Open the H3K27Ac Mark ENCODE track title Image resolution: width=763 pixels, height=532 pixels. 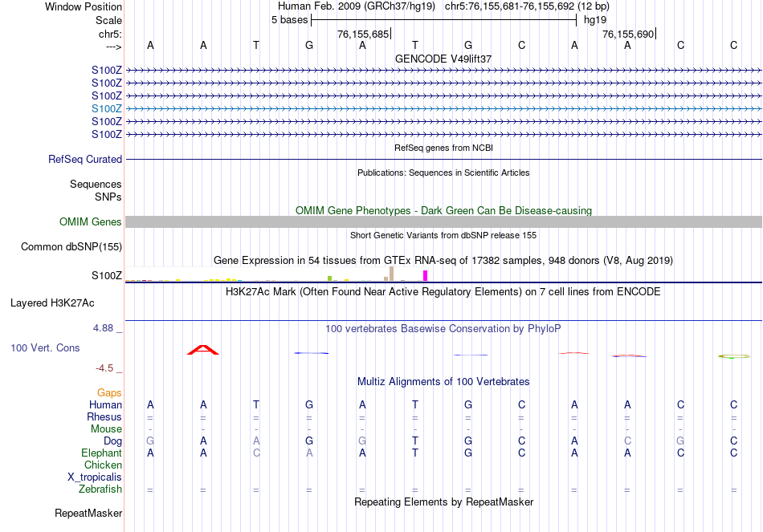(x=443, y=292)
